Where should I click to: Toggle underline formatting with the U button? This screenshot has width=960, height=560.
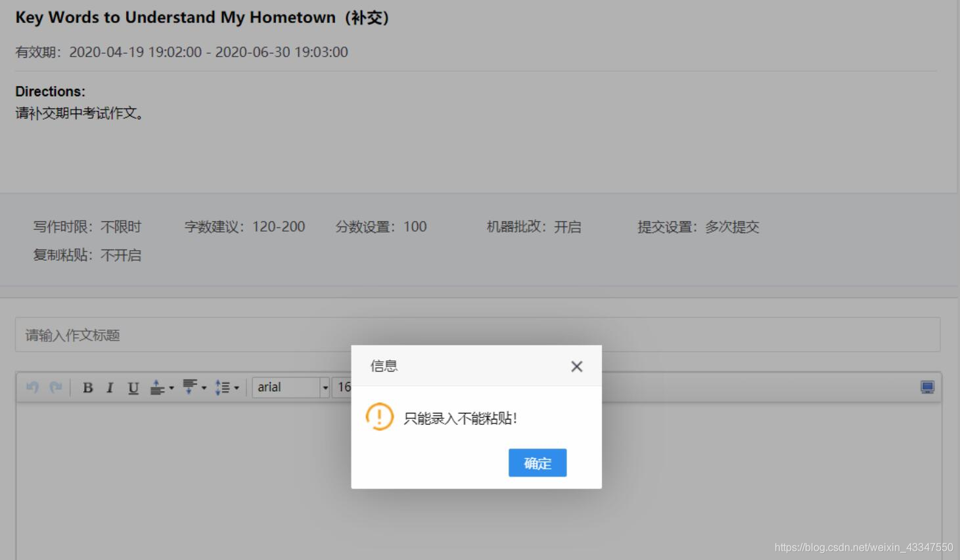[133, 387]
